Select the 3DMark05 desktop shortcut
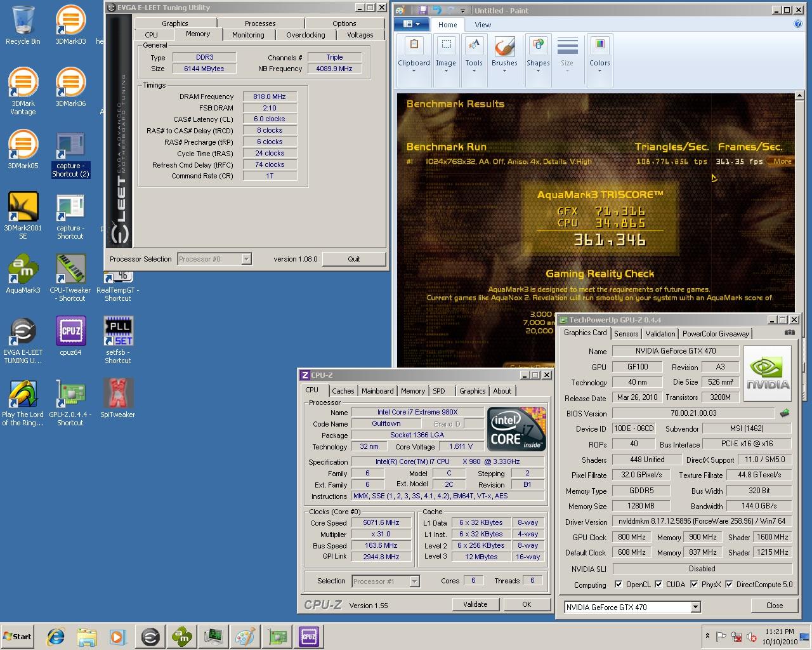Screen dimensions: 812x650 point(23,150)
